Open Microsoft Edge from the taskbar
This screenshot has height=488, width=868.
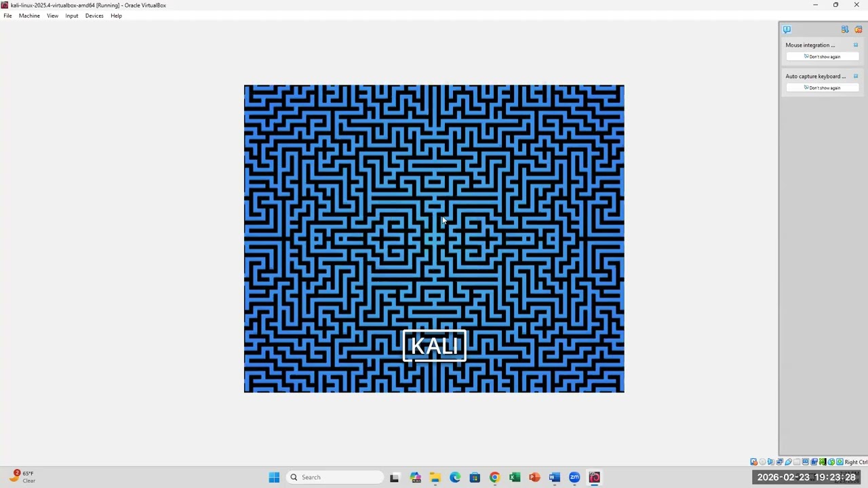coord(455,477)
